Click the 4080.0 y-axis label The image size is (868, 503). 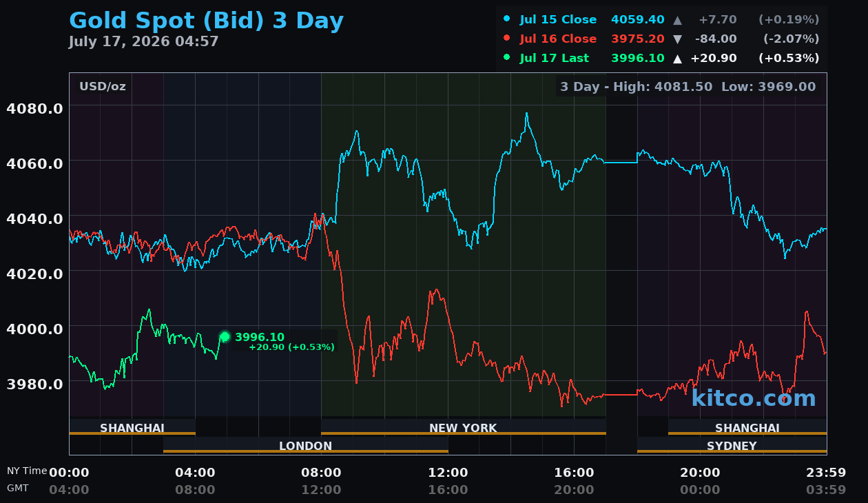[x=34, y=108]
